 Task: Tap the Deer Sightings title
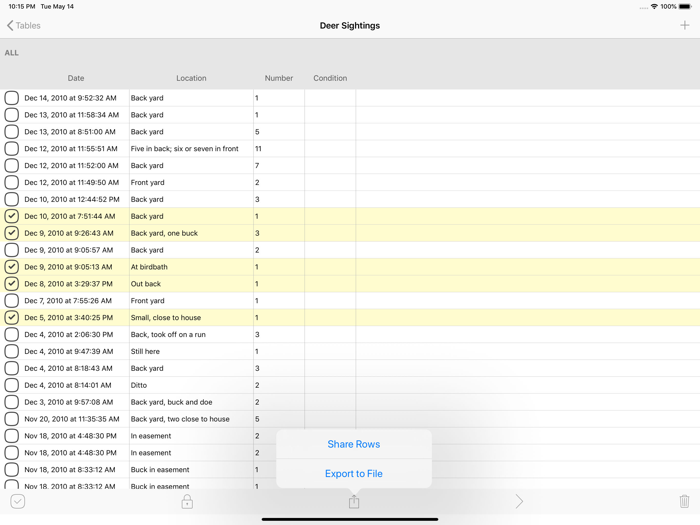350,25
